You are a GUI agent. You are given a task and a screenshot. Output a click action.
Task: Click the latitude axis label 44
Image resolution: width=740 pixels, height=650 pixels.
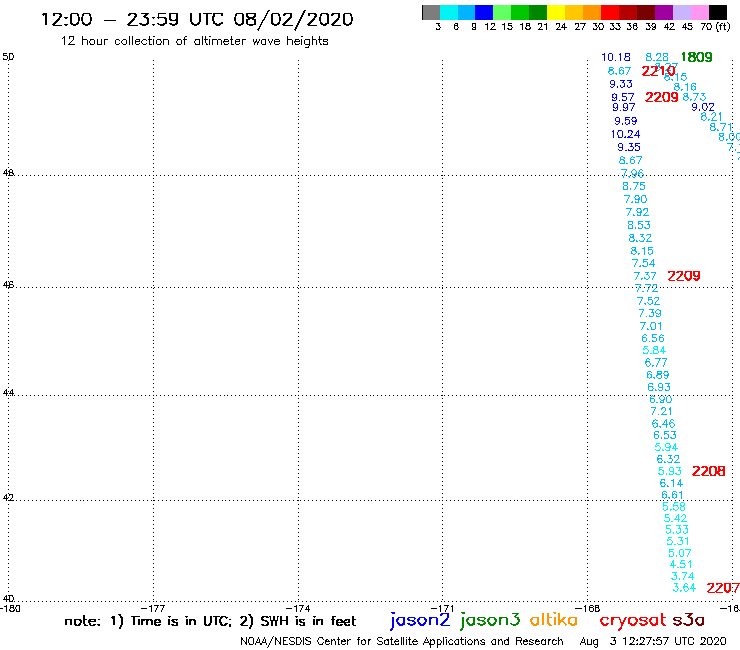[8, 393]
